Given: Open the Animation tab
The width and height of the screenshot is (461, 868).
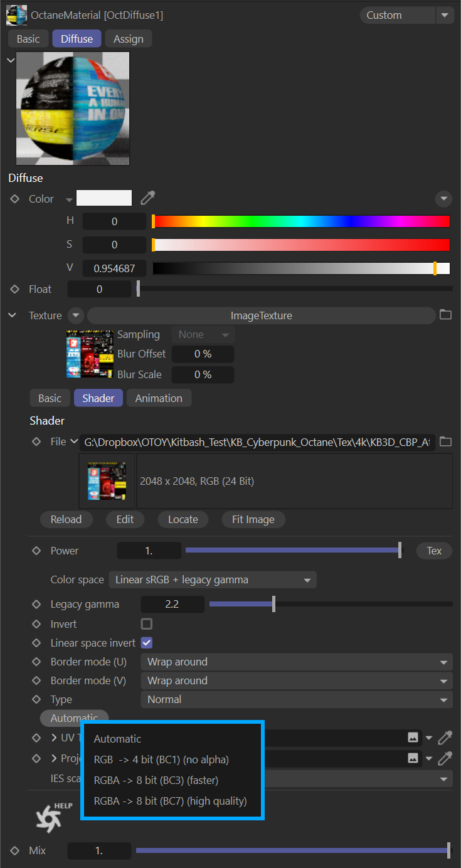Looking at the screenshot, I should [159, 398].
